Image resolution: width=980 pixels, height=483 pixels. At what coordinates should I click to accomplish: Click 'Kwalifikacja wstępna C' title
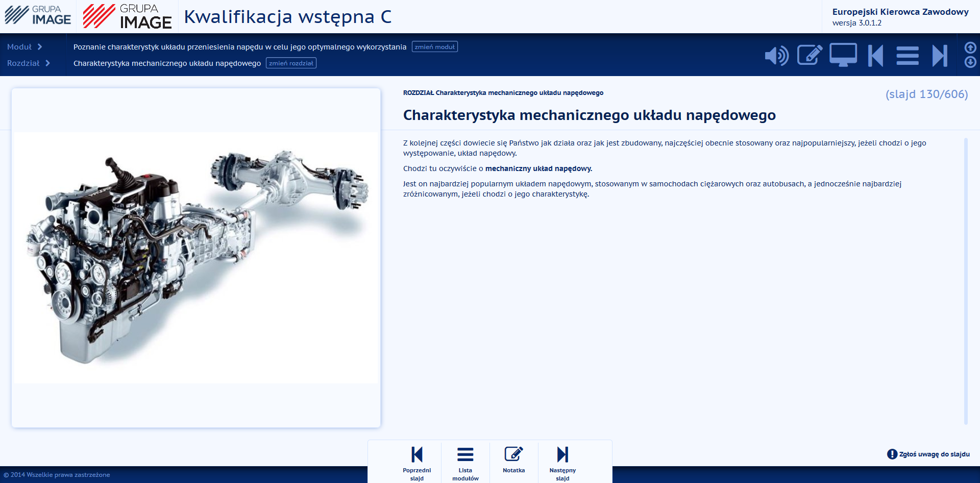click(288, 17)
